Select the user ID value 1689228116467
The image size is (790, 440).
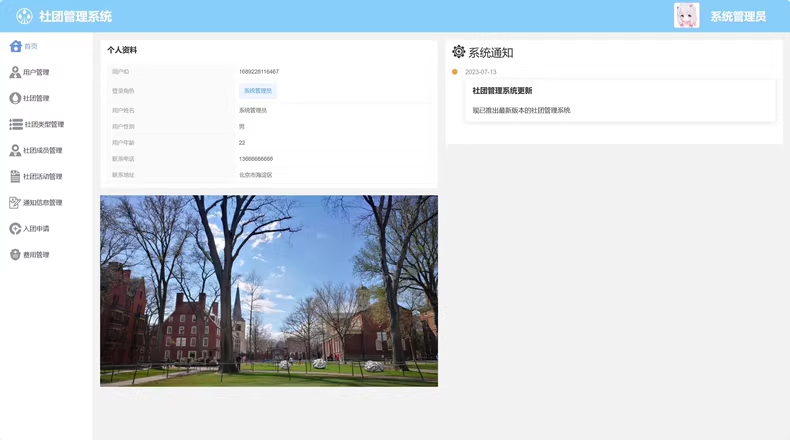[259, 72]
